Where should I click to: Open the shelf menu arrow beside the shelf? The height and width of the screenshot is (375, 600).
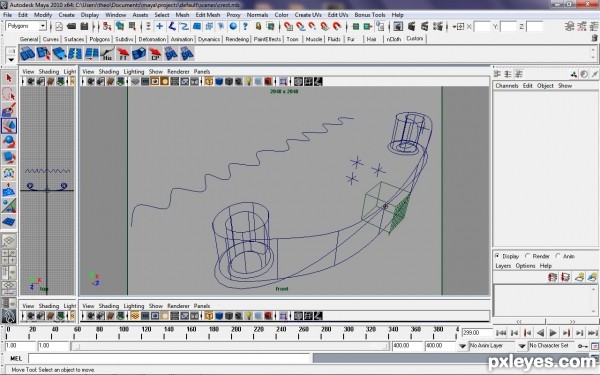[11, 60]
